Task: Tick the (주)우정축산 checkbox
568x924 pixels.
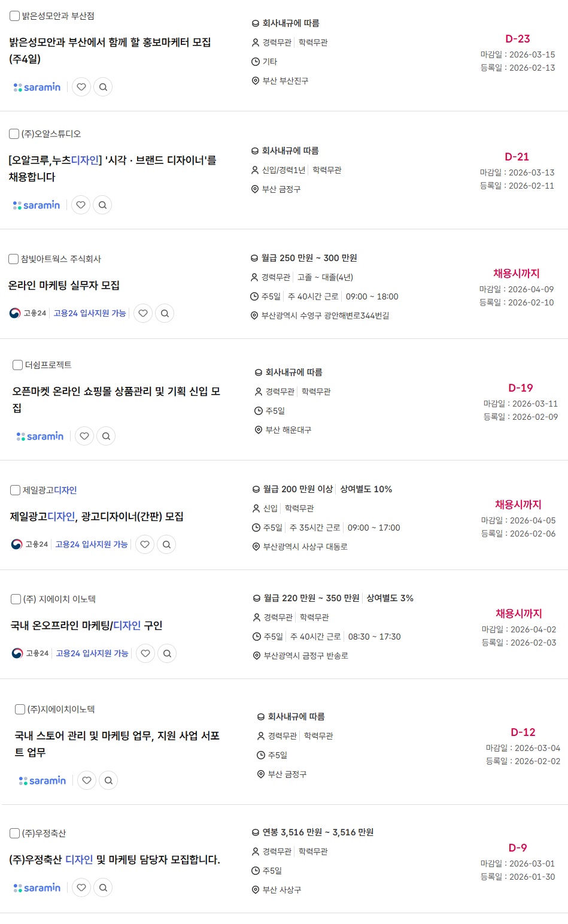Action: [15, 833]
